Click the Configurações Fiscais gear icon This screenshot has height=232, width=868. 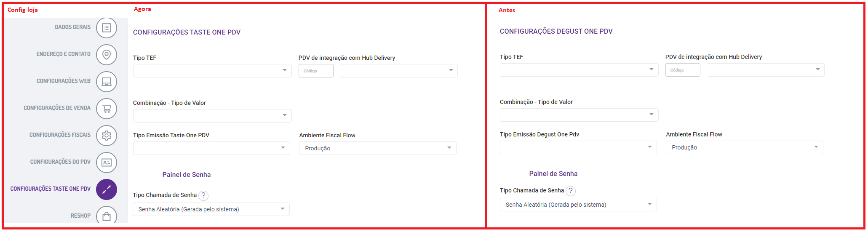[107, 136]
